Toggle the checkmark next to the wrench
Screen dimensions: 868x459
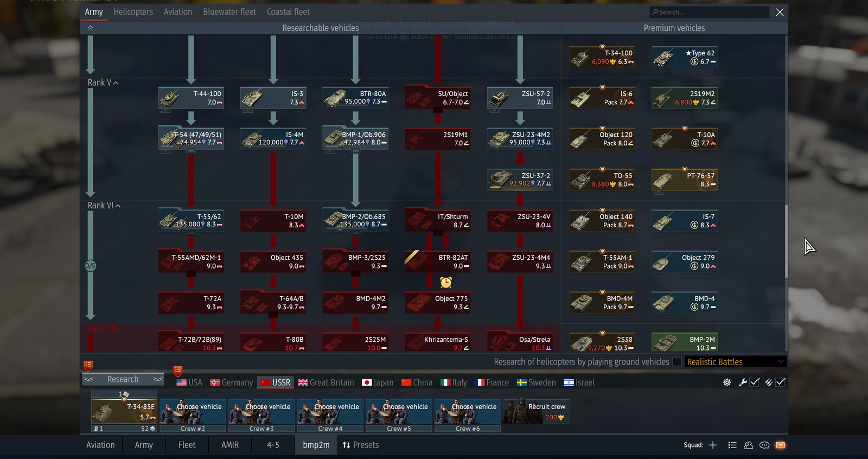point(755,382)
